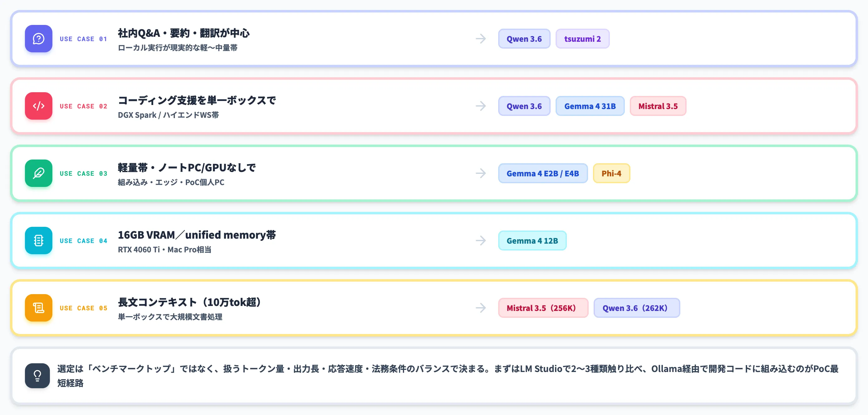Select the Qwen 3.6 tag in use case 02
Screen dimensions: 868x415
tap(524, 106)
